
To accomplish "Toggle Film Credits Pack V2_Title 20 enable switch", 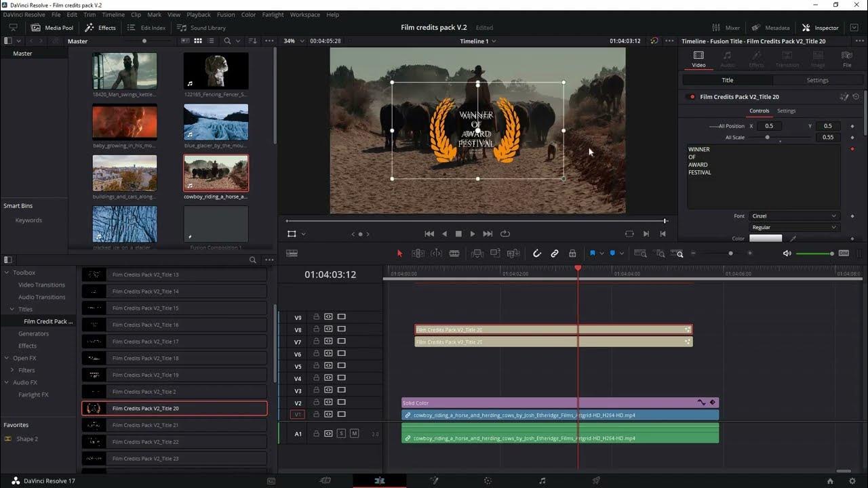I will 692,97.
